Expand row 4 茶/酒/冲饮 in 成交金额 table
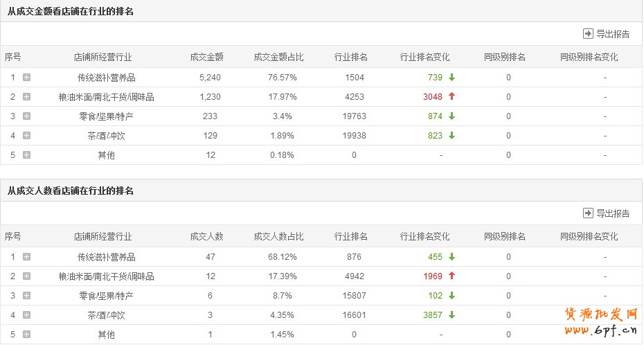Screen dimensions: 644x345 pos(26,136)
